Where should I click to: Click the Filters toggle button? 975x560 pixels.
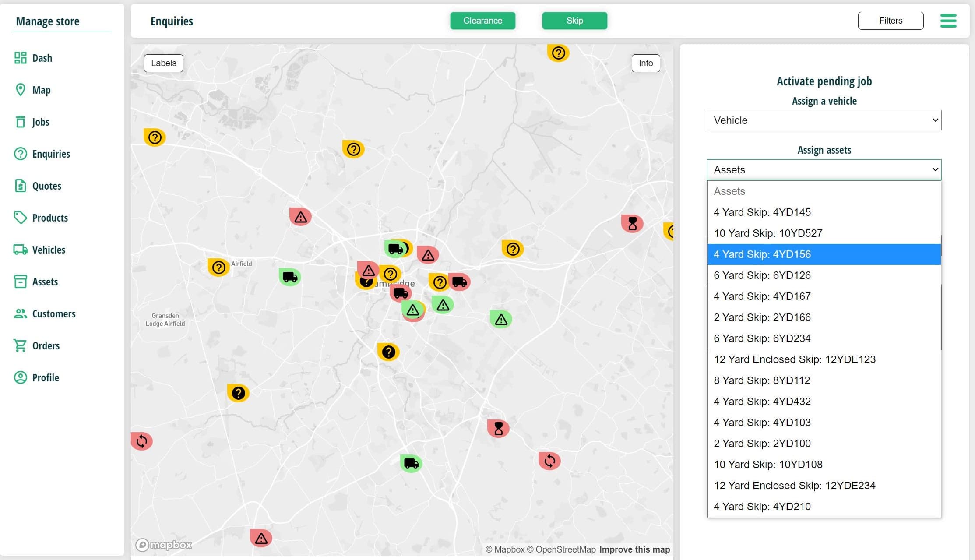click(x=890, y=20)
